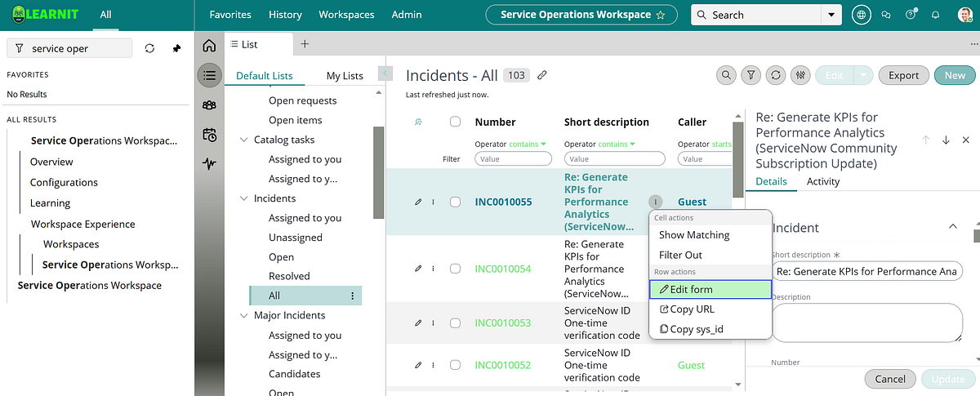Refresh the incidents list
The image size is (980, 396).
click(x=776, y=75)
